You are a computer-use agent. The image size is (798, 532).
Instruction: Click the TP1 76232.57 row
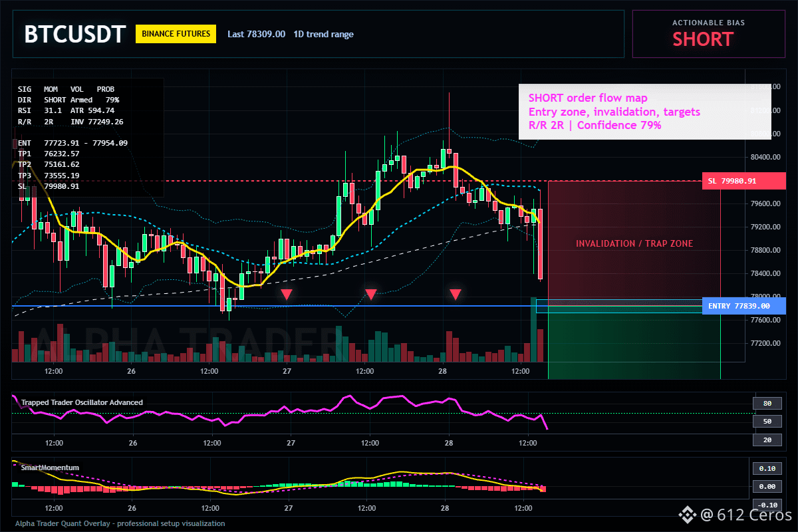[x=49, y=154]
